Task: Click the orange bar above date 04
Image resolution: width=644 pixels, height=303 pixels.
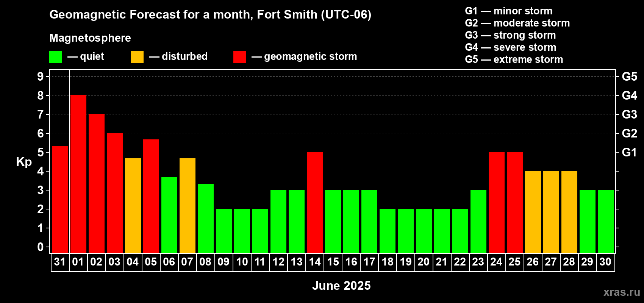Action: click(133, 205)
